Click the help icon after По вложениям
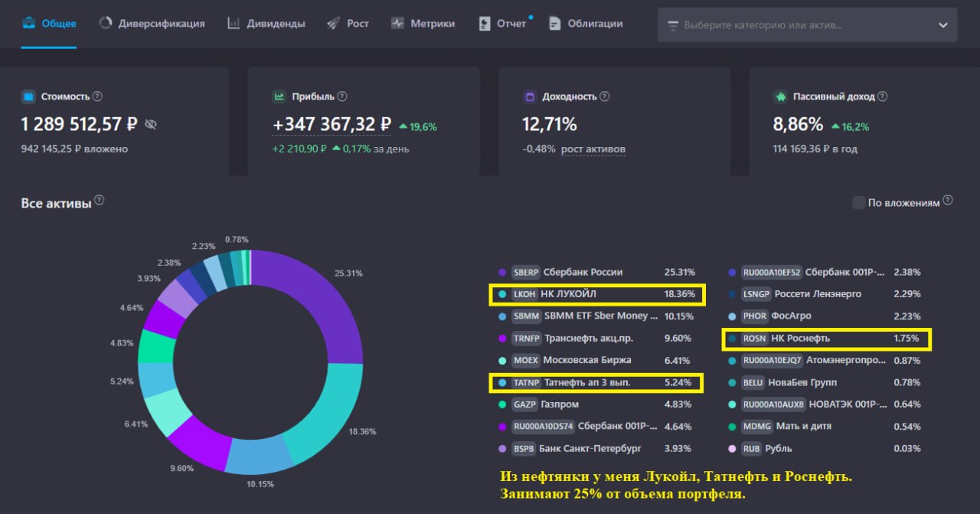Image resolution: width=980 pixels, height=514 pixels. click(x=948, y=201)
